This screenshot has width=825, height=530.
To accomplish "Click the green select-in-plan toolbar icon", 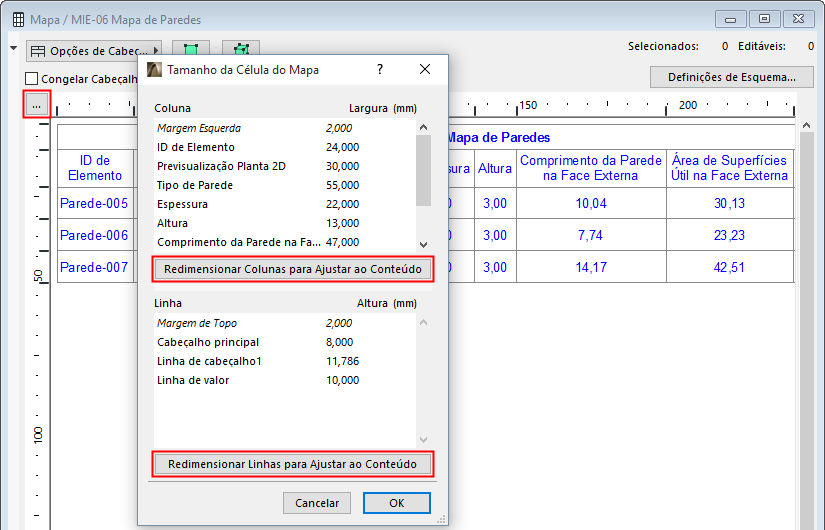I will 191,49.
